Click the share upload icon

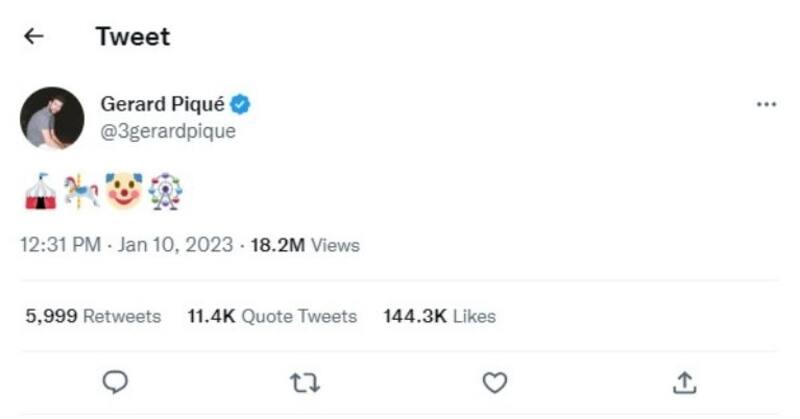686,381
